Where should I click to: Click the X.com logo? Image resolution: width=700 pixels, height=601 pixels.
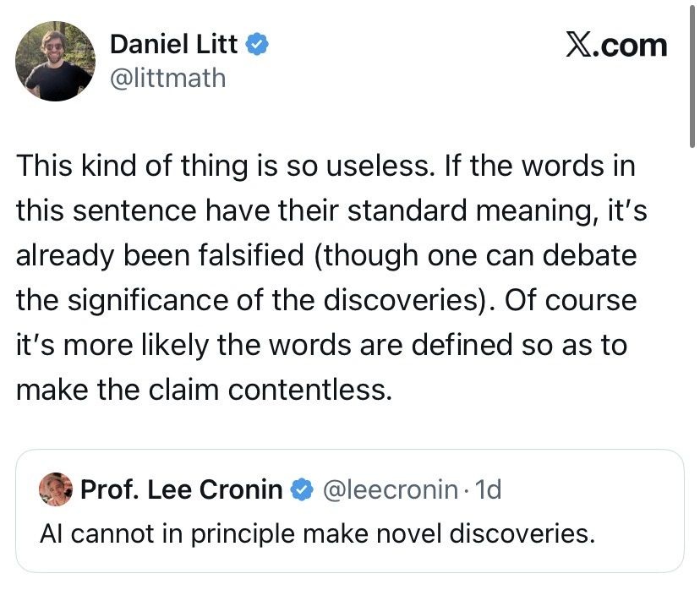[616, 45]
